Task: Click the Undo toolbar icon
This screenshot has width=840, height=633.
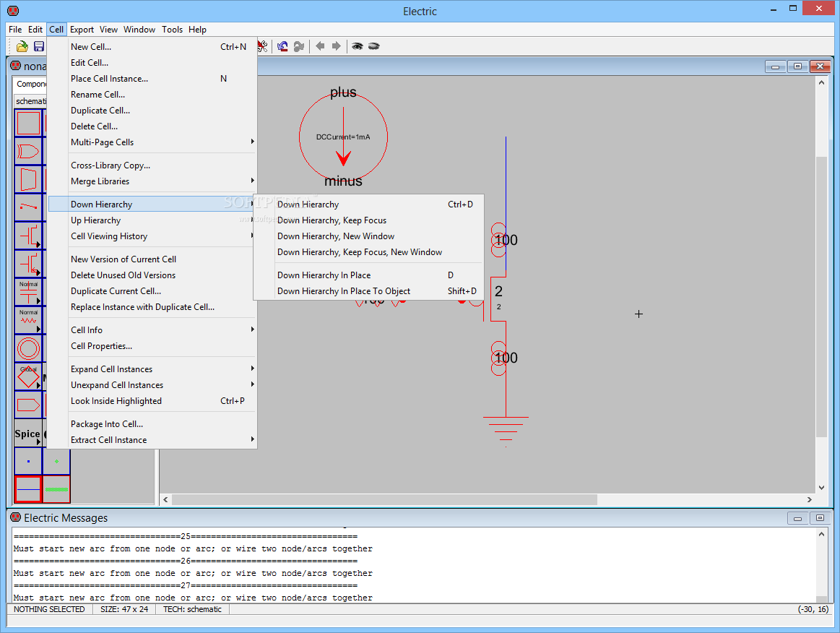Action: tap(282, 47)
